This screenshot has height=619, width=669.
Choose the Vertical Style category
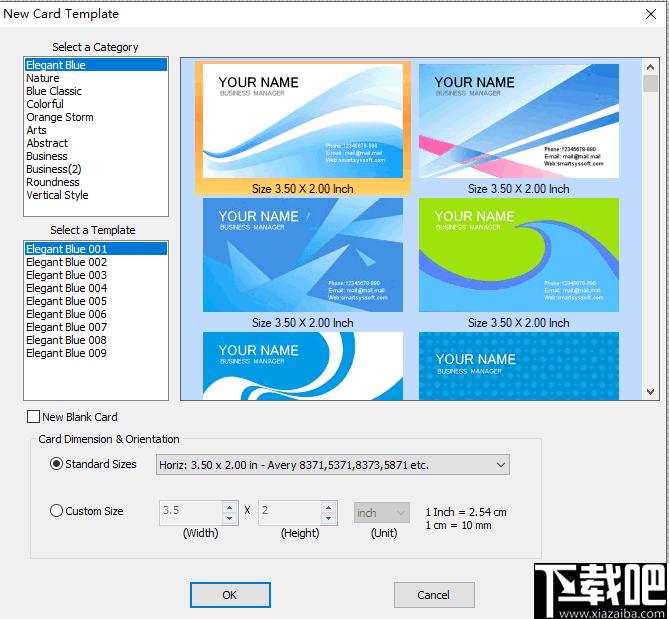(57, 195)
